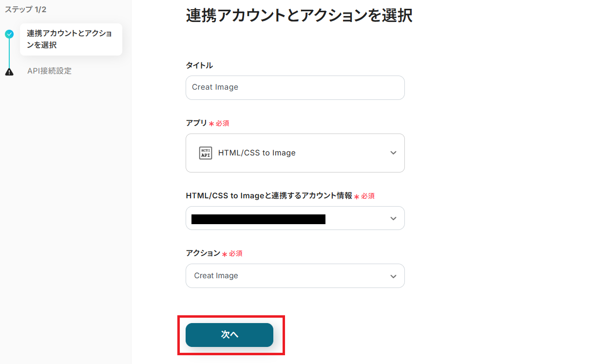590x364 pixels.
Task: Click the 連携アカウントとアクションを選択 page heading
Action: point(299,16)
